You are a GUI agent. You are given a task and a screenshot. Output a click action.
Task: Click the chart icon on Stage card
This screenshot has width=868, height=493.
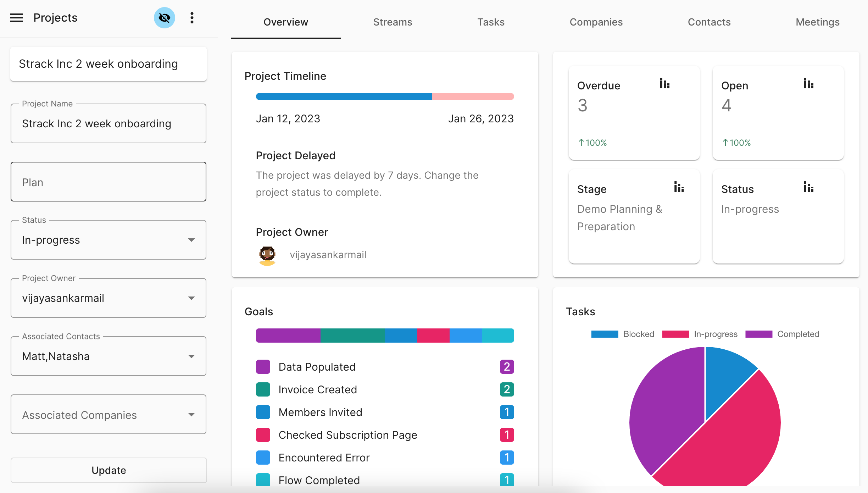pyautogui.click(x=679, y=187)
